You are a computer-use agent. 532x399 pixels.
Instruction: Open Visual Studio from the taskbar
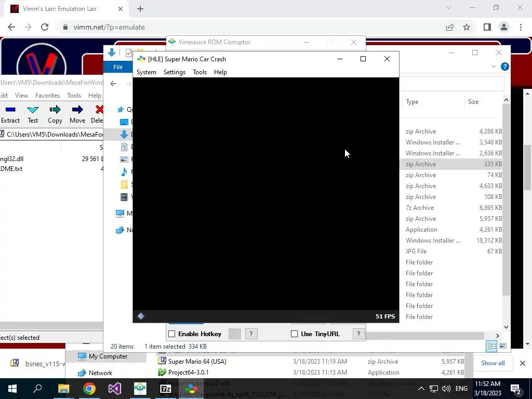click(x=114, y=389)
